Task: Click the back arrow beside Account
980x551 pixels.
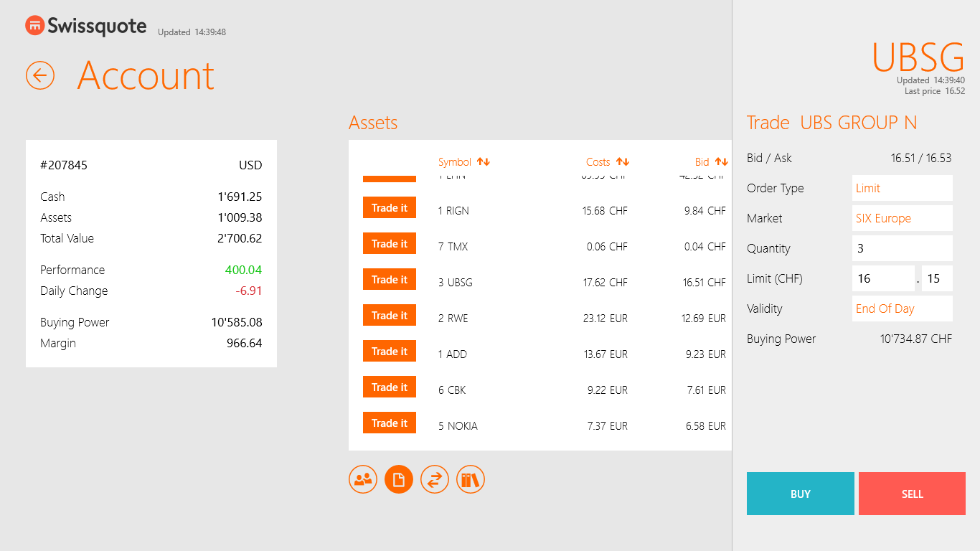Action: (x=40, y=75)
